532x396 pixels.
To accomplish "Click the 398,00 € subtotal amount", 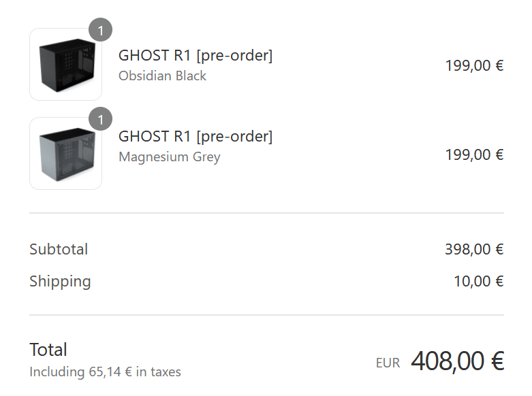I will click(x=474, y=250).
